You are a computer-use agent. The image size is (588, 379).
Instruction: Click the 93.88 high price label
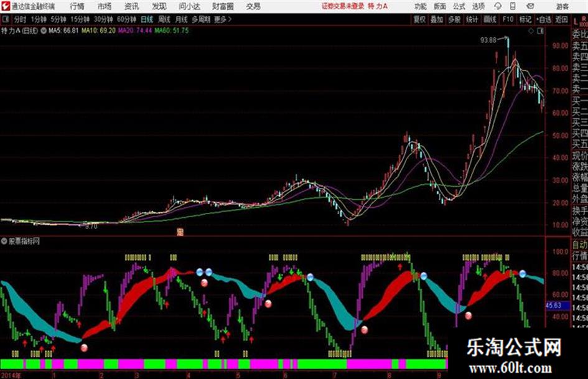[x=488, y=40]
